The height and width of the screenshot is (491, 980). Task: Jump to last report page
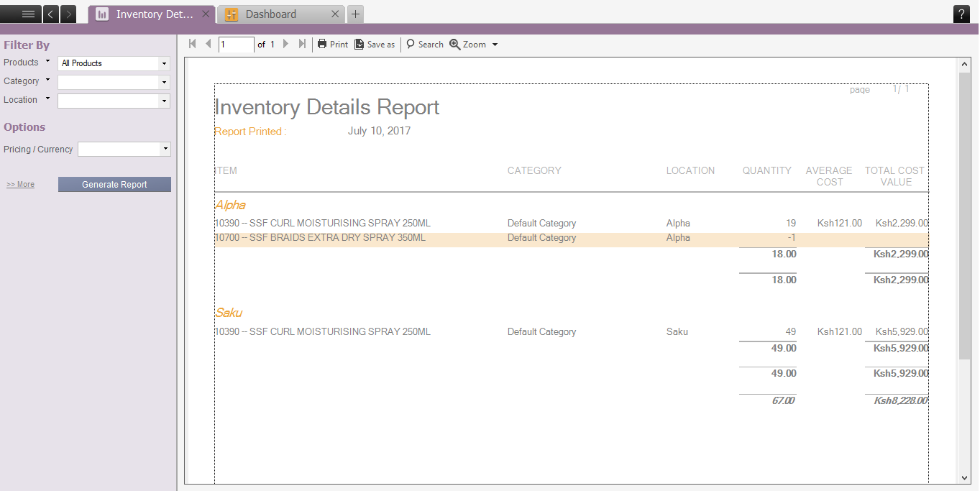click(x=302, y=44)
